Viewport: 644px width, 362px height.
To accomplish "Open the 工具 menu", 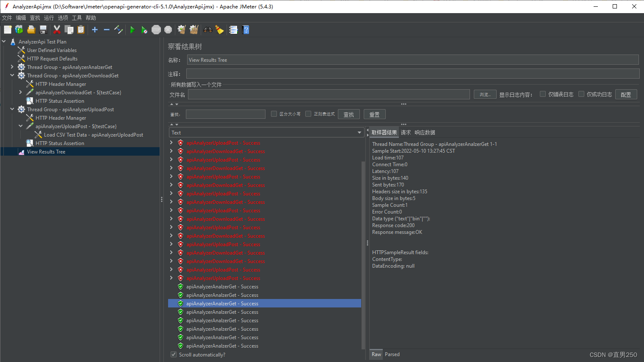I will click(x=77, y=18).
